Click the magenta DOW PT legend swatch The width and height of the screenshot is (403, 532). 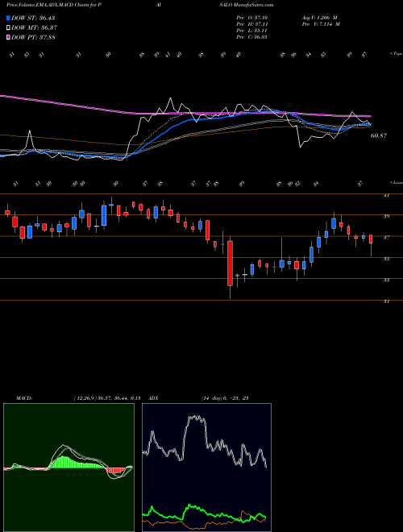click(x=9, y=37)
